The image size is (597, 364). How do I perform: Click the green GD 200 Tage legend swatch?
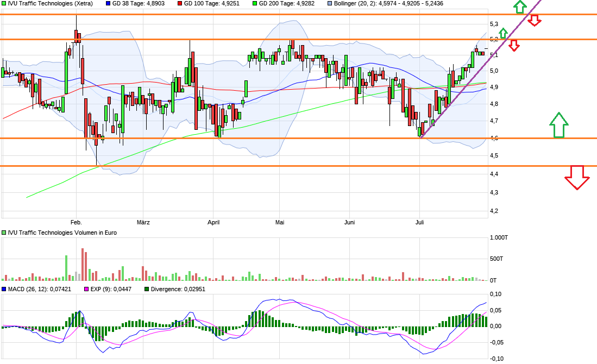pyautogui.click(x=255, y=3)
